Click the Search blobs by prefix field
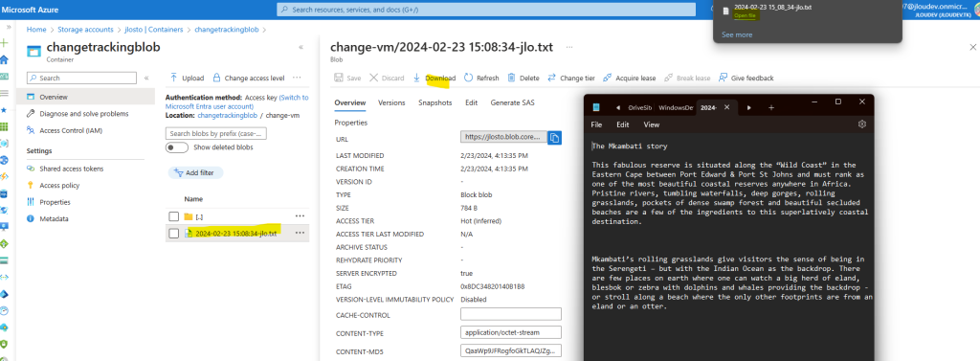Image resolution: width=980 pixels, height=361 pixels. pyautogui.click(x=216, y=133)
